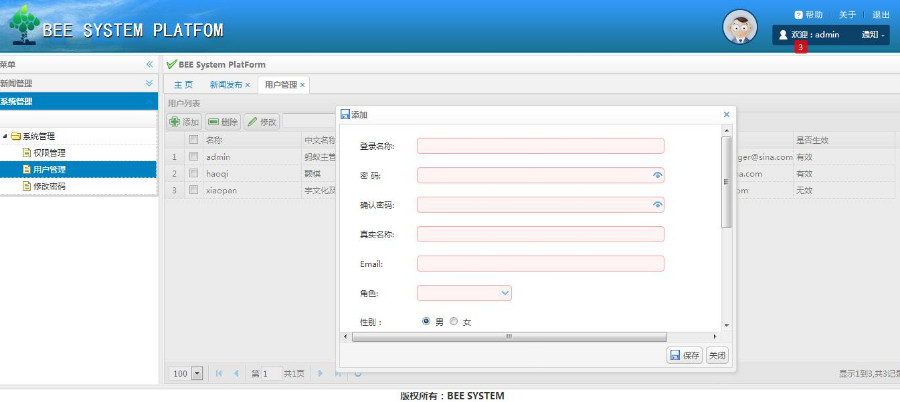Click the 删除 delete button
Image resolution: width=900 pixels, height=402 pixels.
click(x=223, y=122)
